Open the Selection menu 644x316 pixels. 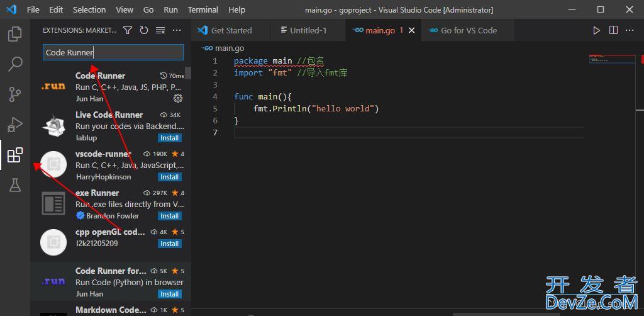(89, 9)
